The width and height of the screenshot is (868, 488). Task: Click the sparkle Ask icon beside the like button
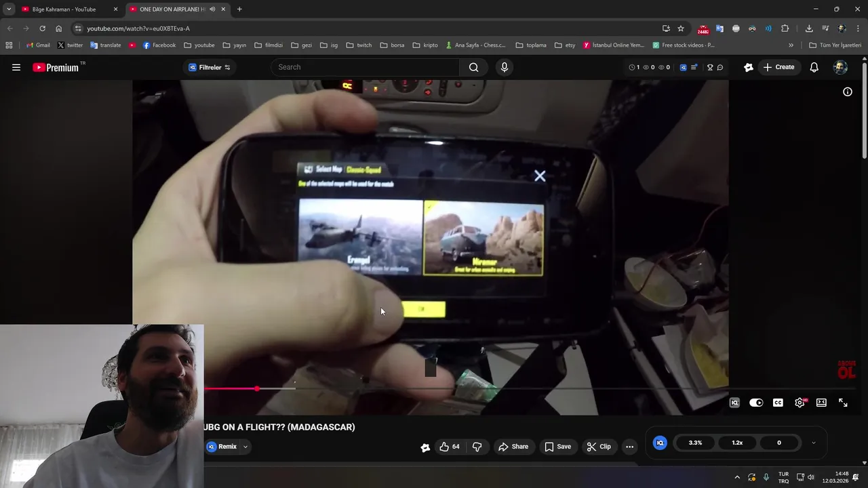[x=425, y=447]
